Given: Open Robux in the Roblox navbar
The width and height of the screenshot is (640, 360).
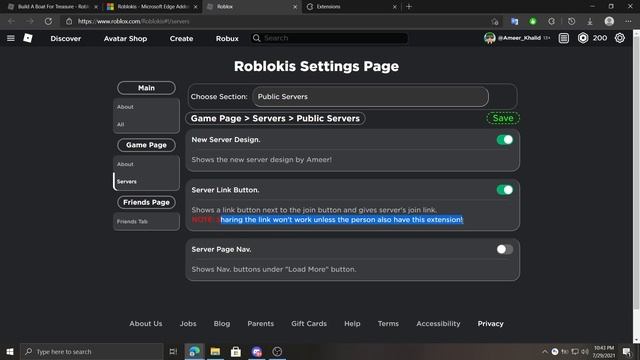Looking at the screenshot, I should click(x=227, y=38).
